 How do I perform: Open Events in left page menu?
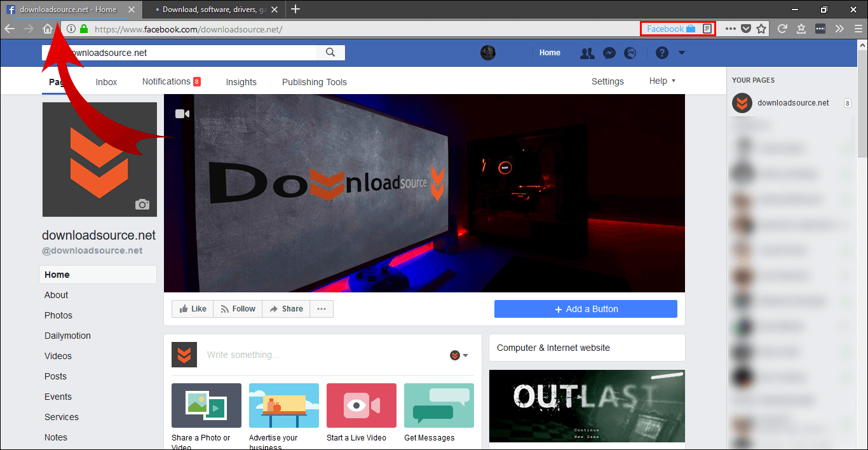coord(58,397)
